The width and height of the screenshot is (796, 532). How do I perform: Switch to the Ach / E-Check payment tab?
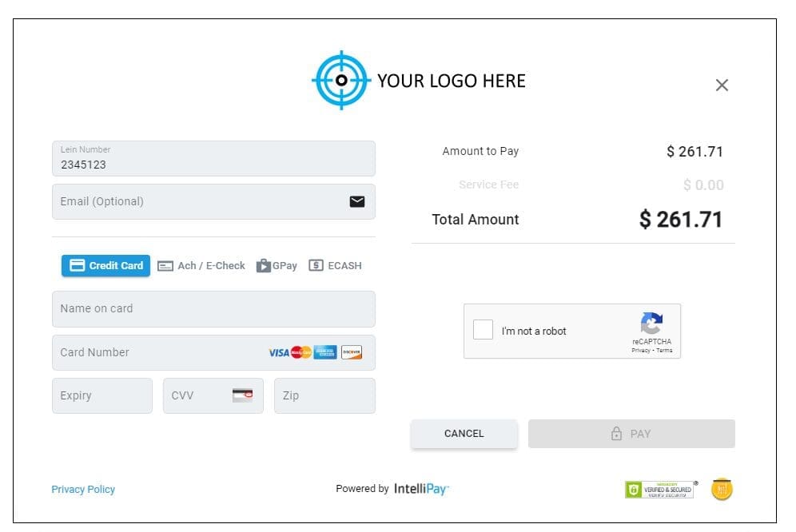[201, 265]
